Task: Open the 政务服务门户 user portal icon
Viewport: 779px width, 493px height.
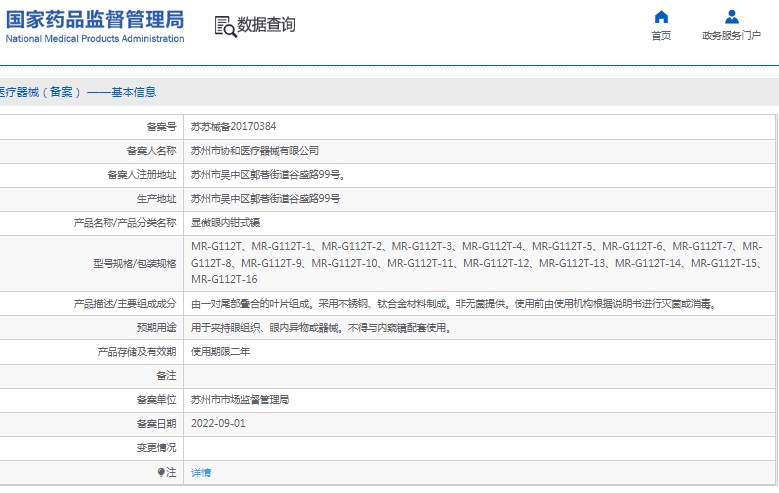Action: [731, 17]
